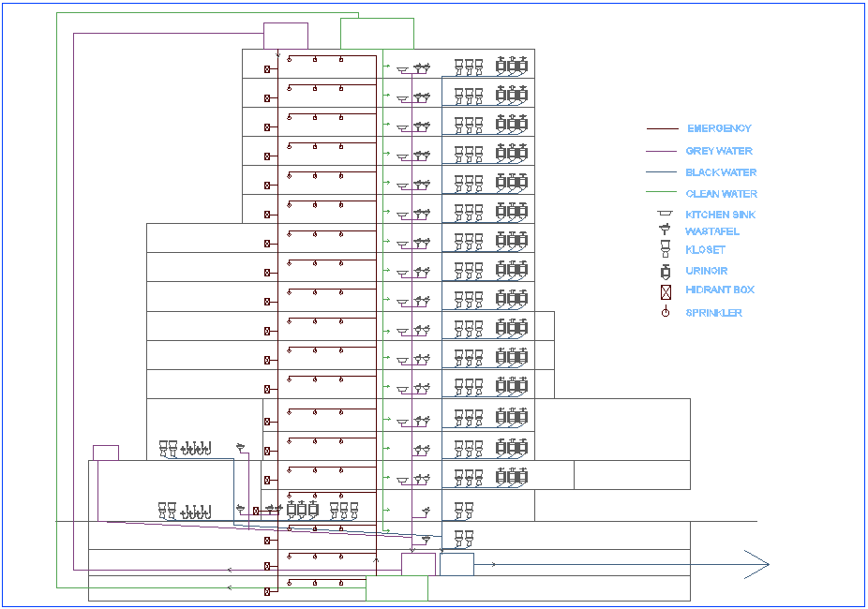Select the top floor hydrant box symbol

(267, 68)
